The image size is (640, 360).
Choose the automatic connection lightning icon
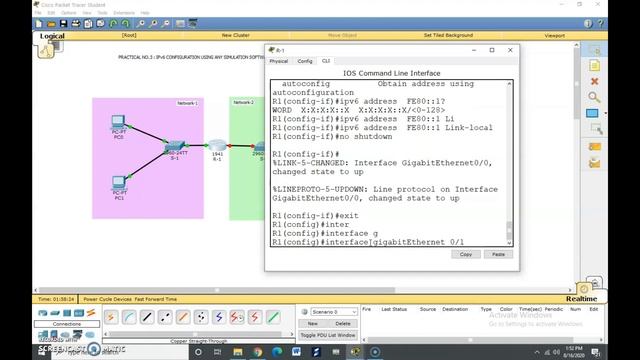tap(111, 317)
